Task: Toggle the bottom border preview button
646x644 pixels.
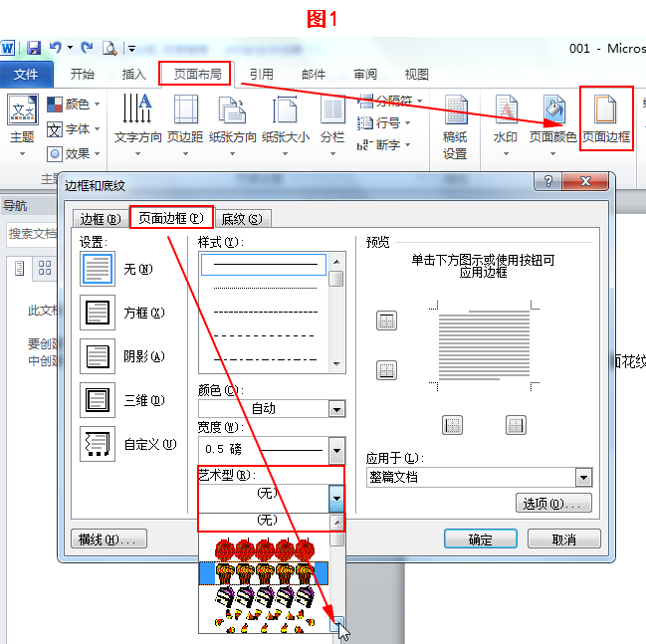Action: point(386,370)
